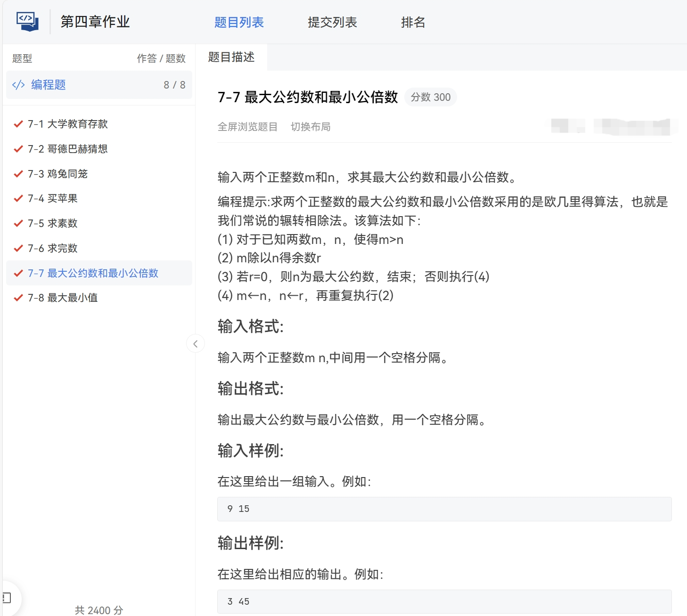Open the 题目列表 tab

coord(239,22)
